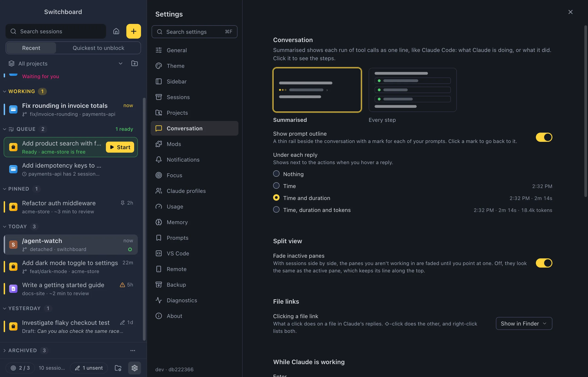This screenshot has height=377, width=588.
Task: Collapse the TODAY section
Action: pyautogui.click(x=4, y=226)
